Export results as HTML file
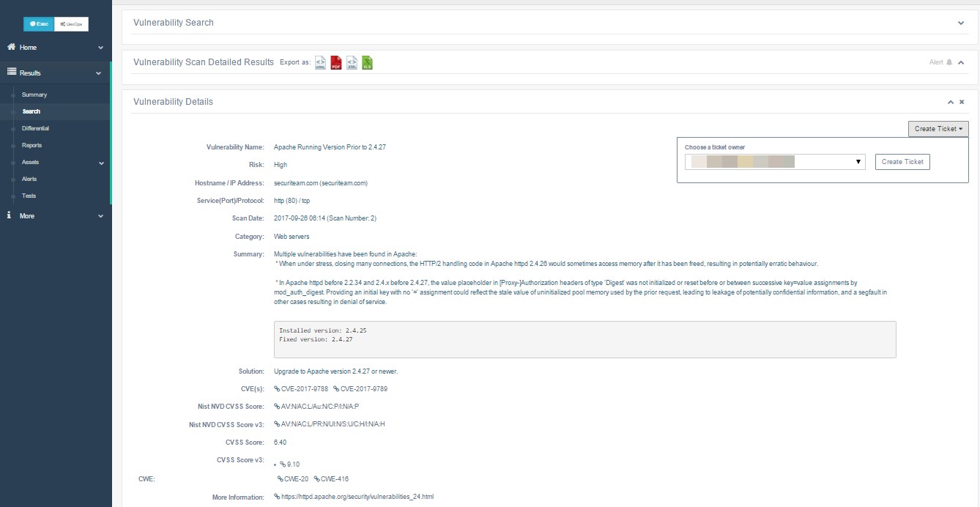The height and width of the screenshot is (507, 980). 321,63
